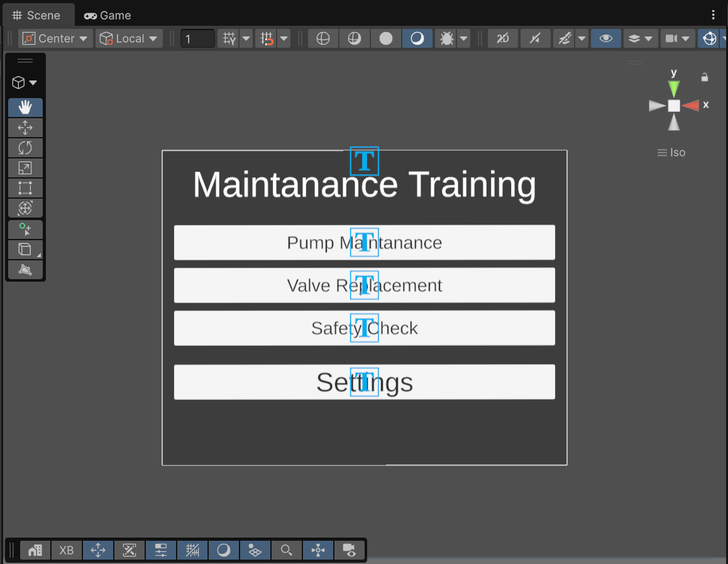The image size is (728, 564).
Task: Toggle the Gizmos globe icon
Action: tap(709, 38)
